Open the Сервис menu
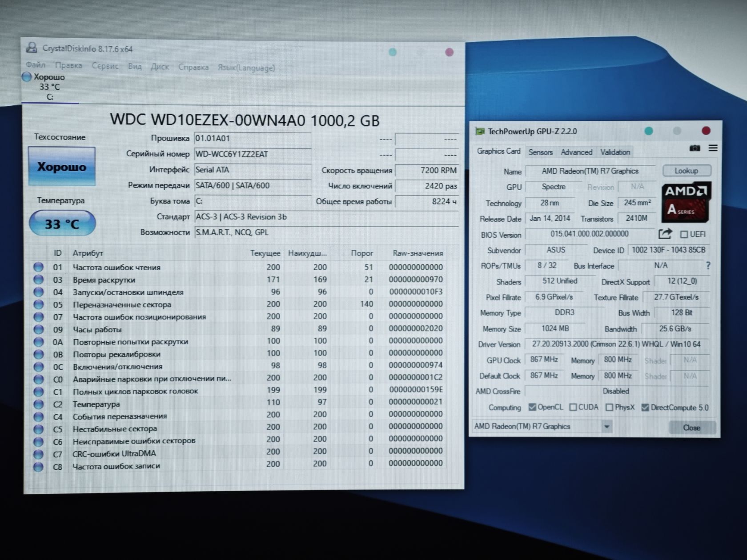Screen dimensions: 747x560 (105, 66)
